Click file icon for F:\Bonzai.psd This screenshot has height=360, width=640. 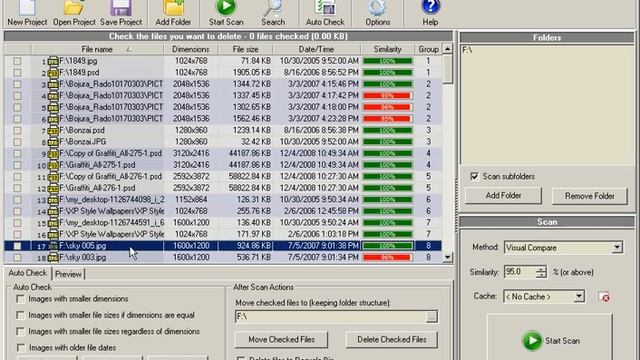[x=53, y=131]
